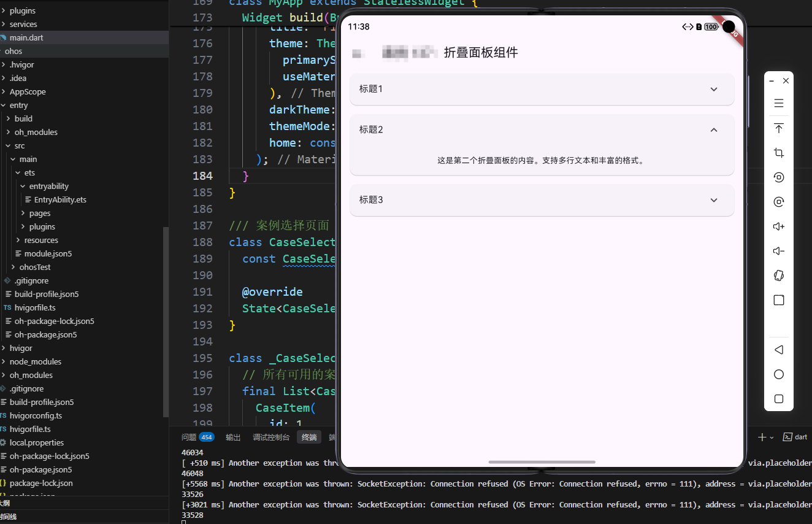Click the emulator screenshot crop icon
812x524 pixels.
click(779, 153)
